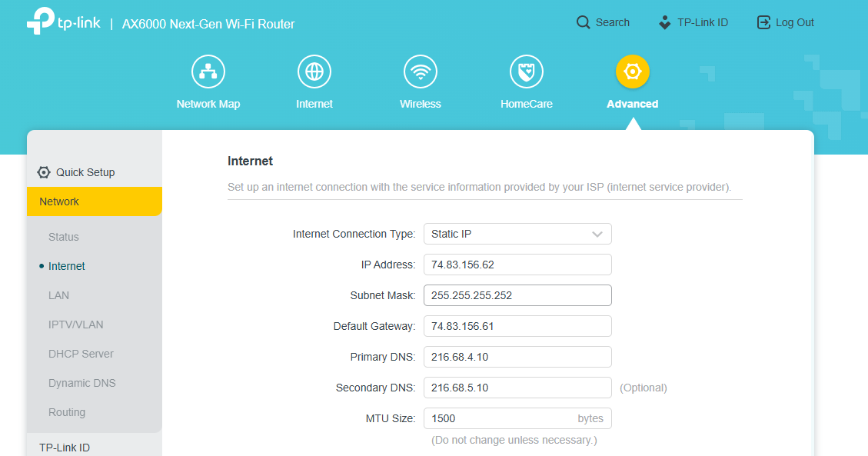This screenshot has width=868, height=456.
Task: Open LAN settings in sidebar
Action: click(x=58, y=295)
